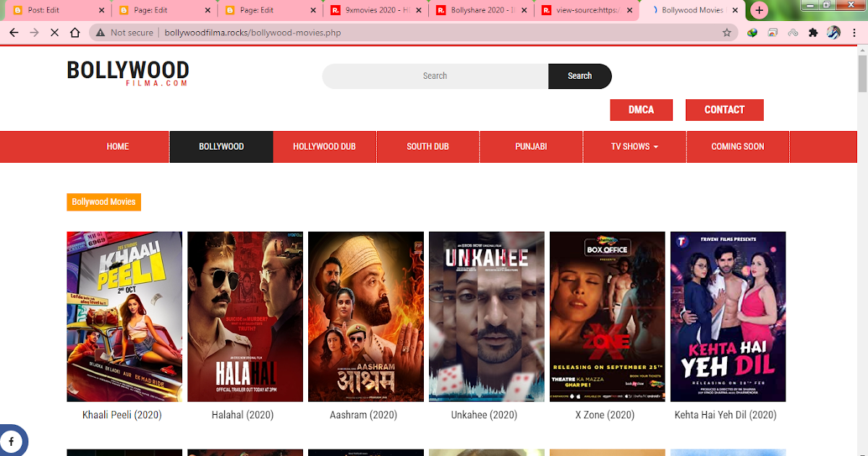Click the Unkahee (2020) title link

point(485,415)
